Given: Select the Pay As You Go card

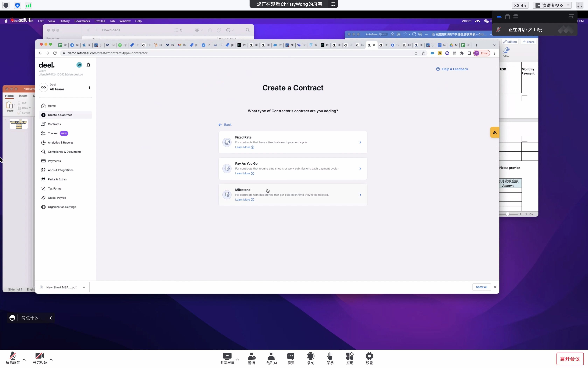Looking at the screenshot, I should (x=293, y=168).
